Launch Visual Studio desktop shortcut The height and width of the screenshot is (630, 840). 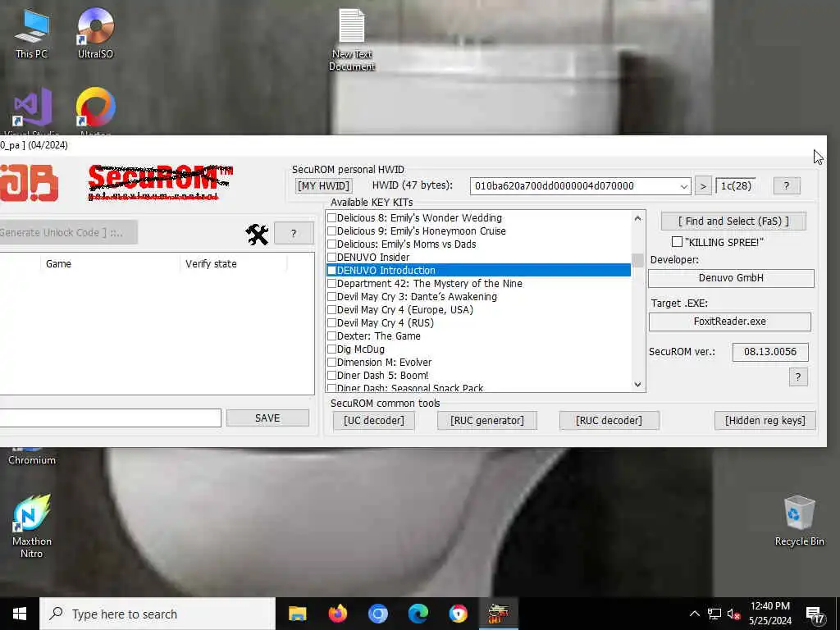click(32, 110)
